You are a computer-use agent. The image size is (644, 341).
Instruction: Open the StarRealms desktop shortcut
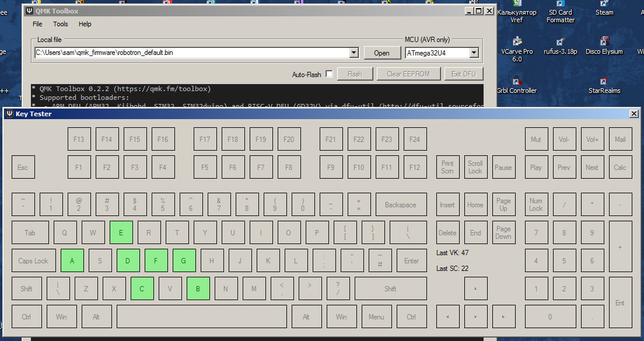(x=604, y=84)
